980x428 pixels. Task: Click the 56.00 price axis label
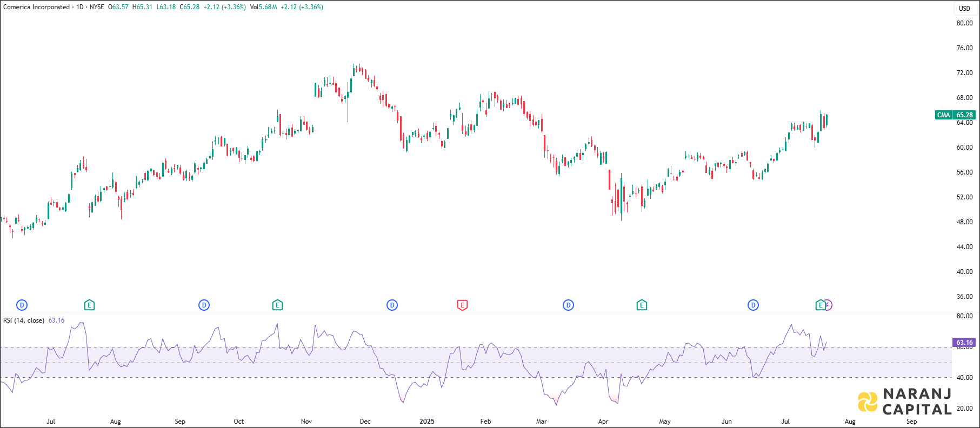tap(964, 172)
